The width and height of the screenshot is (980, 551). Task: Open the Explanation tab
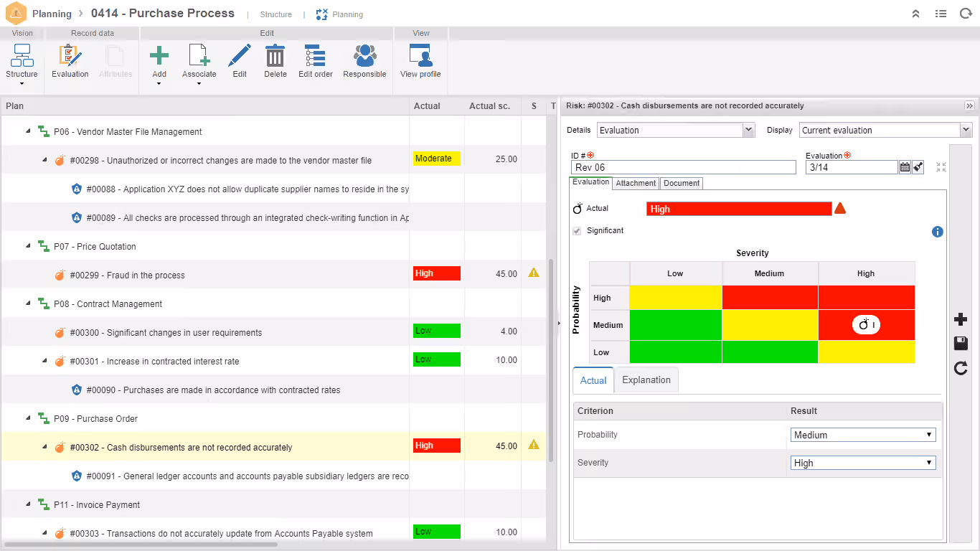(x=646, y=380)
